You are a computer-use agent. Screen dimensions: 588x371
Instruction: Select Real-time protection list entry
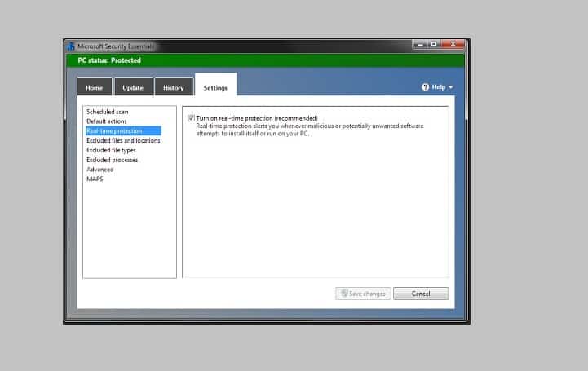pos(123,130)
